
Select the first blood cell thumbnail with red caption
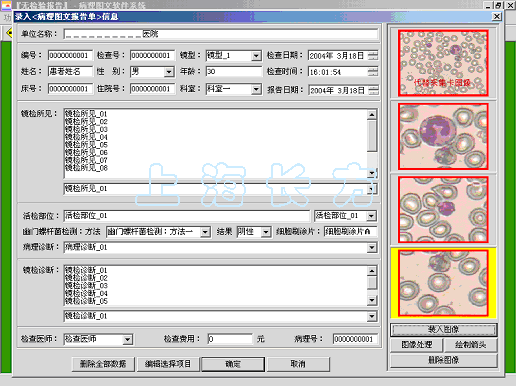[x=443, y=63]
